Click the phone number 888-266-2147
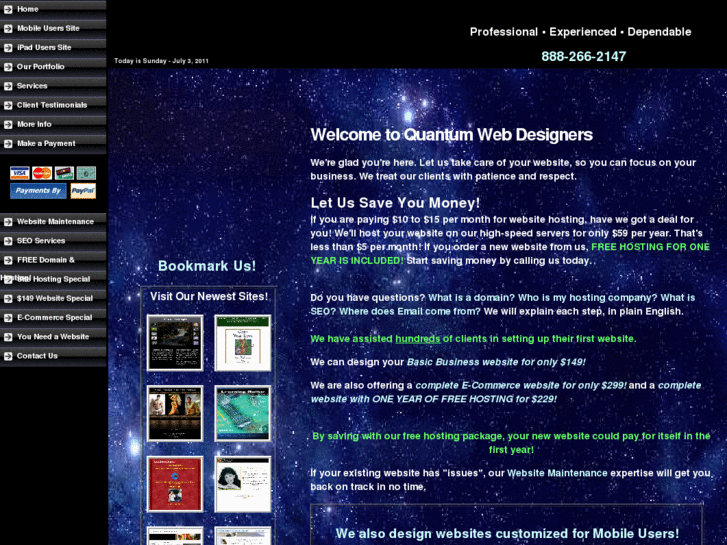This screenshot has height=545, width=727. [584, 57]
